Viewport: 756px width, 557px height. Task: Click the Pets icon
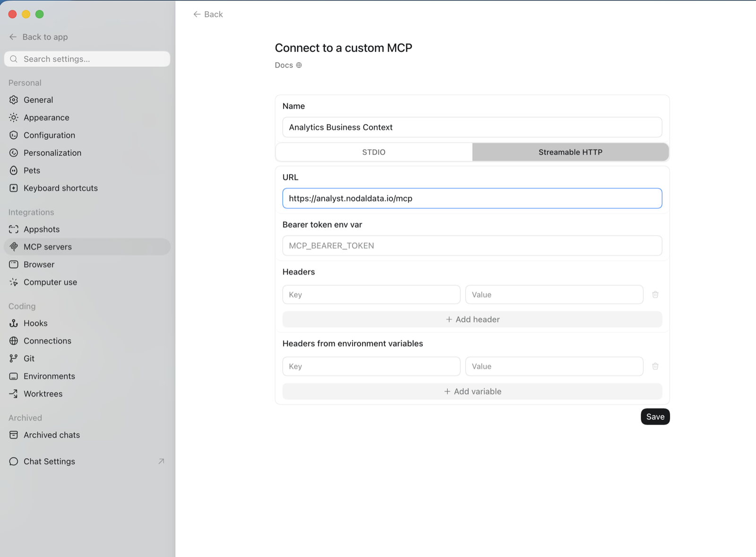14,170
